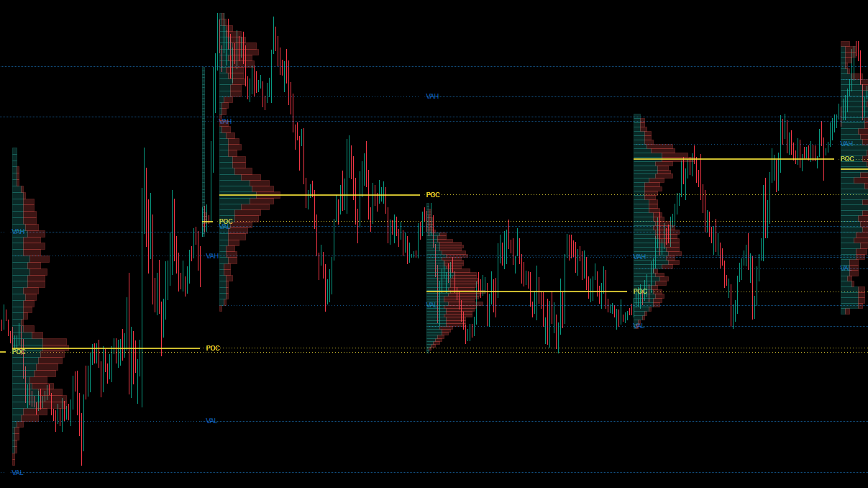This screenshot has height=488, width=868.
Task: Click the POC label beside the third profile
Action: (x=431, y=194)
